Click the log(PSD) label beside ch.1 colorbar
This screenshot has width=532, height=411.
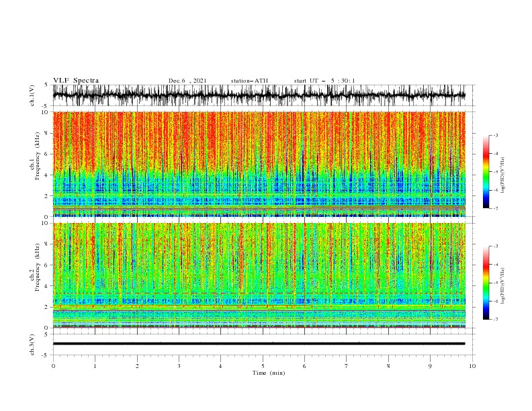[x=502, y=175]
